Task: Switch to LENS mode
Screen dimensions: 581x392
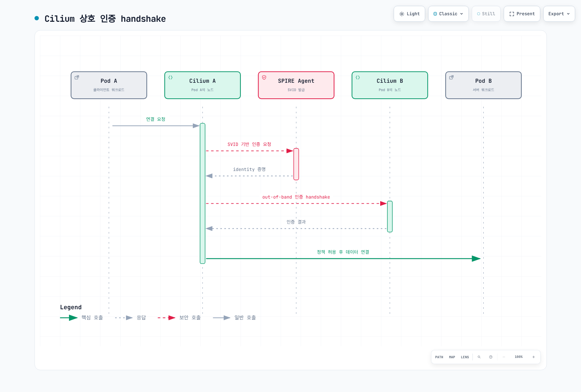Action: coord(465,357)
